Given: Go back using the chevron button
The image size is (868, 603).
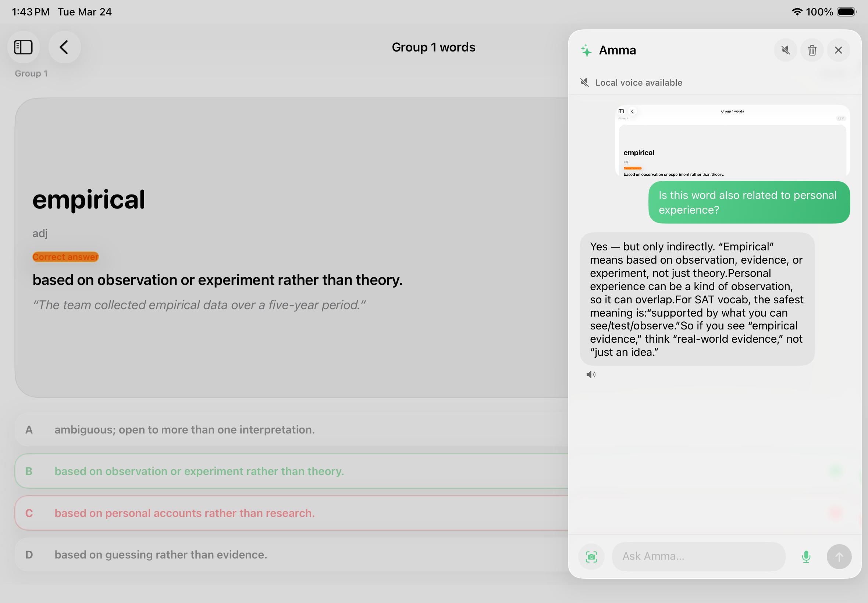Looking at the screenshot, I should point(64,47).
